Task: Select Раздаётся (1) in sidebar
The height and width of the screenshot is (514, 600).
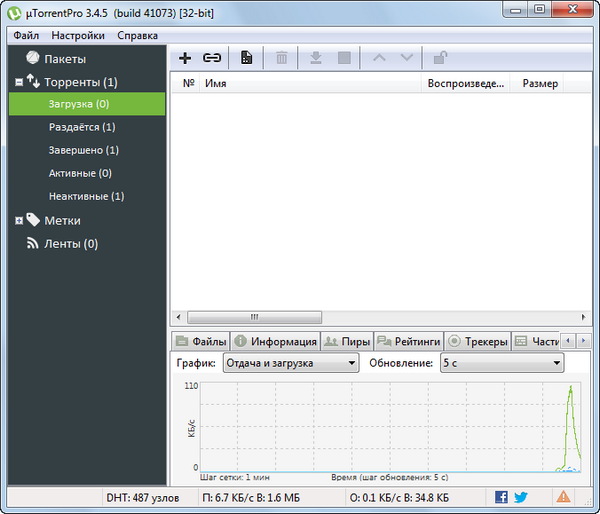Action: 82,127
